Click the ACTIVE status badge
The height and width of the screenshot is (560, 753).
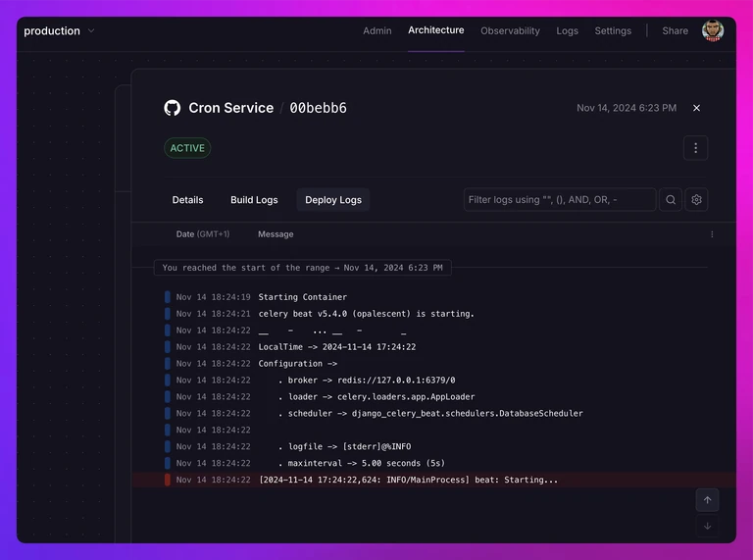pyautogui.click(x=187, y=148)
